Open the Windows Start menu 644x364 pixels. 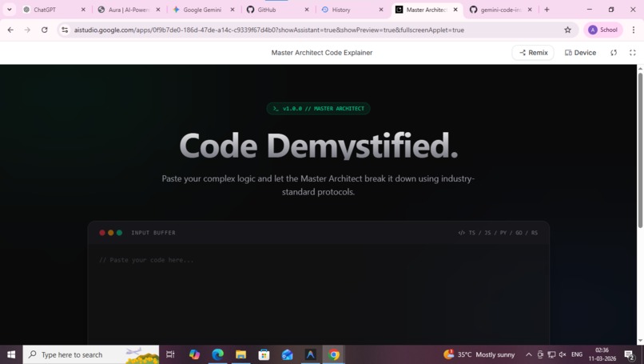tap(11, 354)
